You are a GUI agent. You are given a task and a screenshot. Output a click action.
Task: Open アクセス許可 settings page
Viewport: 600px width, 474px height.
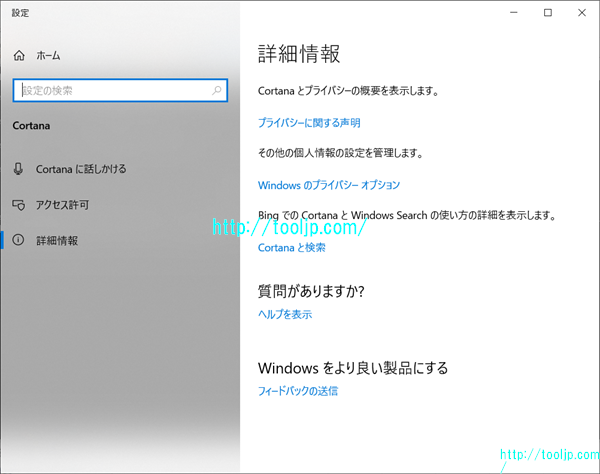point(62,205)
